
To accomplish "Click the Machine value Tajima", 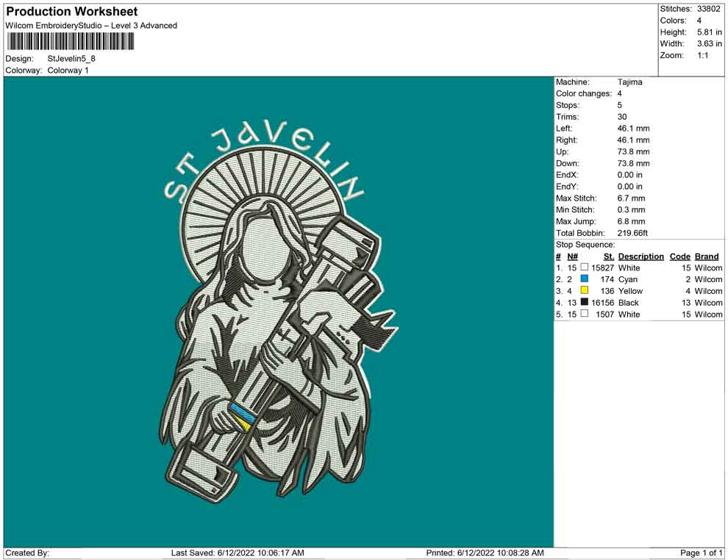I will point(630,82).
